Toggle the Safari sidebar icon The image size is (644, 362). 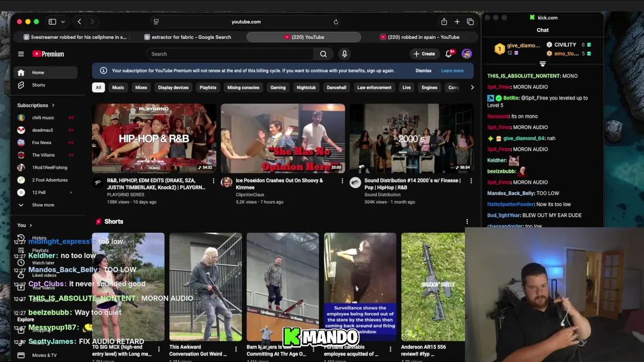(52, 22)
